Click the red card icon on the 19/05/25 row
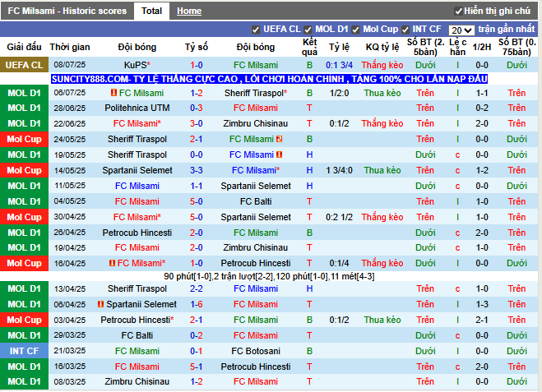Image resolution: width=542 pixels, height=392 pixels. point(279,154)
